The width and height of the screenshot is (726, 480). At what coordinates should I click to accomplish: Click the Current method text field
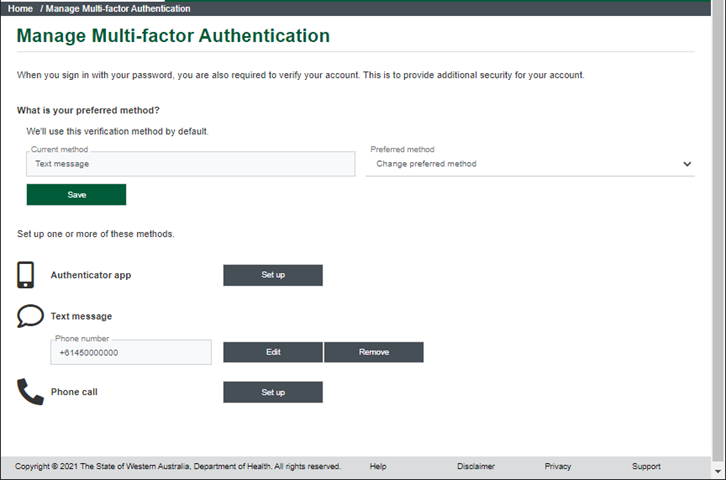[x=191, y=164]
